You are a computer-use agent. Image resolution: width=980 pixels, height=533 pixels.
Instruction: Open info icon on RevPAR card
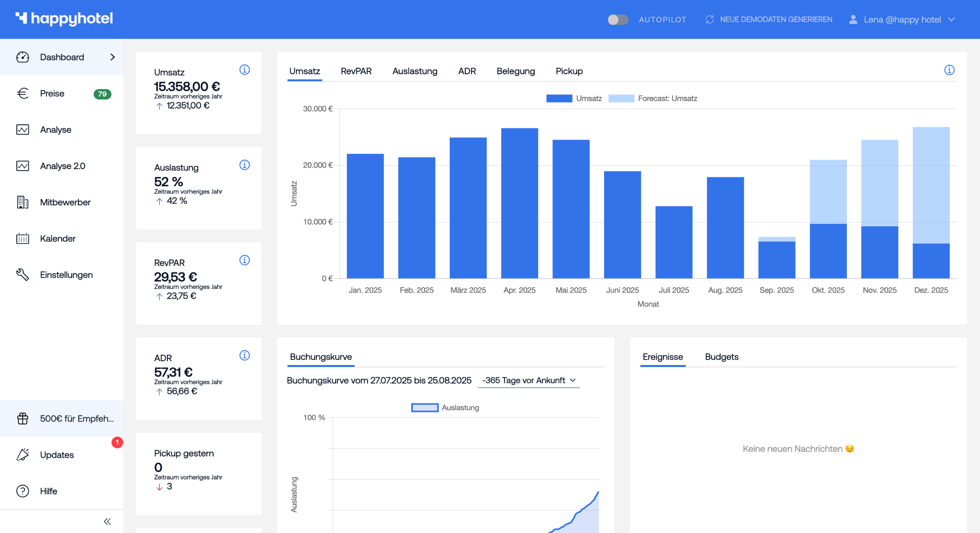tap(244, 260)
